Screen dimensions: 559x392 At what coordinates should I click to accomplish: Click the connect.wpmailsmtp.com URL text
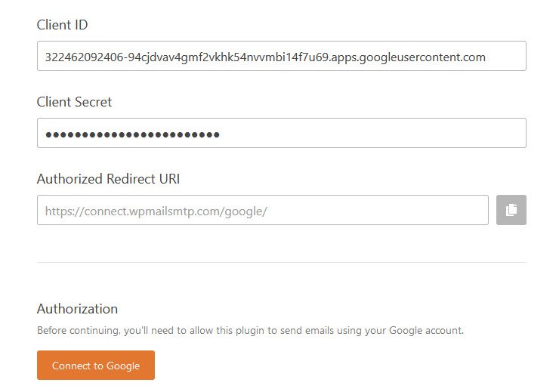[x=156, y=211]
